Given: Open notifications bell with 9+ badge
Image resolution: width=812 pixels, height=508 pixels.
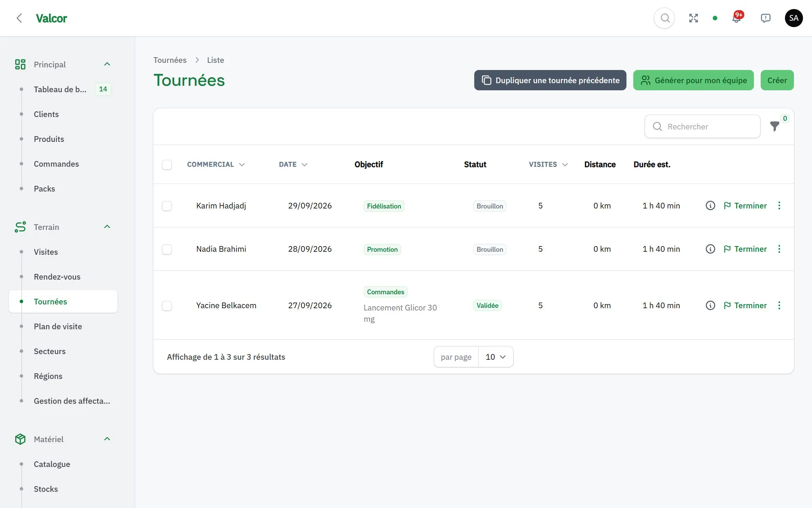Looking at the screenshot, I should click(737, 18).
